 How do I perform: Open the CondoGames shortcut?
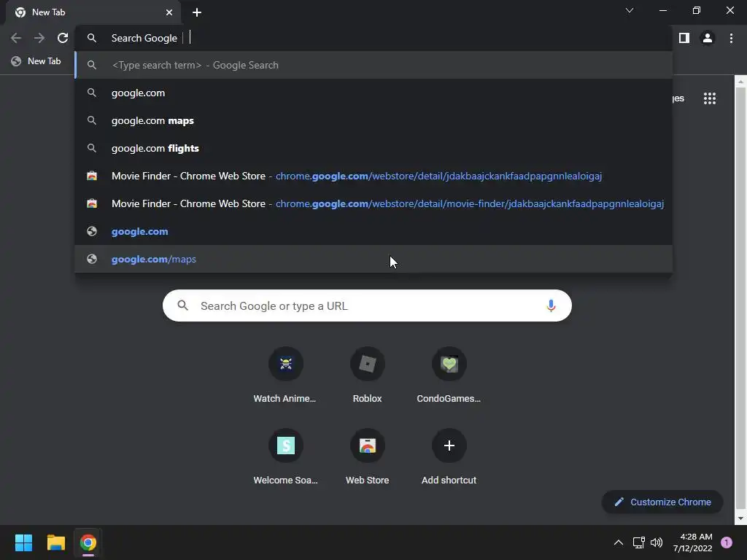click(x=449, y=375)
